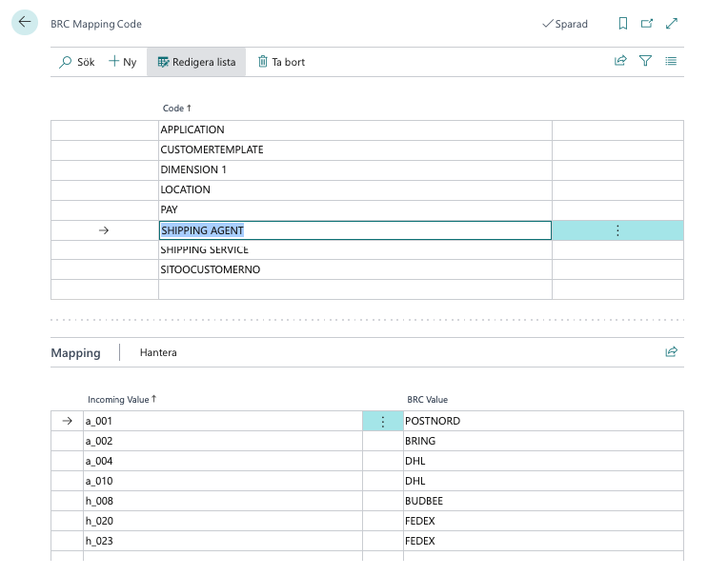Image resolution: width=728 pixels, height=576 pixels.
Task: Click the back arrow button
Action: [25, 23]
